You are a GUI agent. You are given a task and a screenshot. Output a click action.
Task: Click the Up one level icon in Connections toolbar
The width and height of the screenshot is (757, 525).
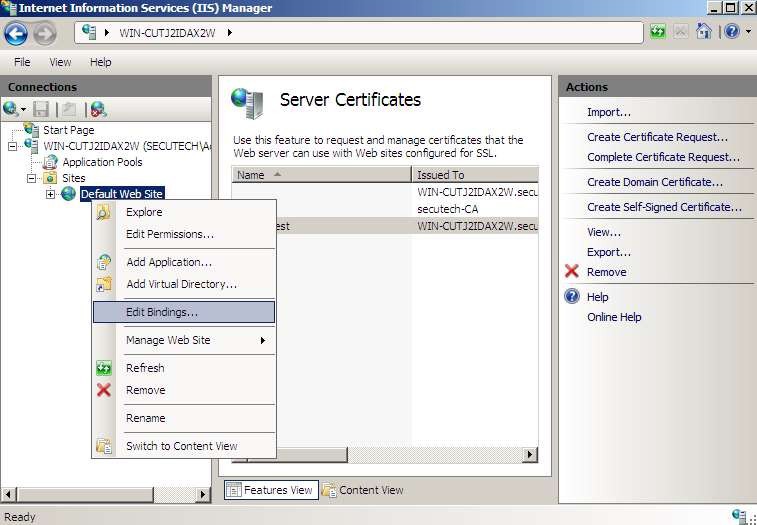point(69,110)
